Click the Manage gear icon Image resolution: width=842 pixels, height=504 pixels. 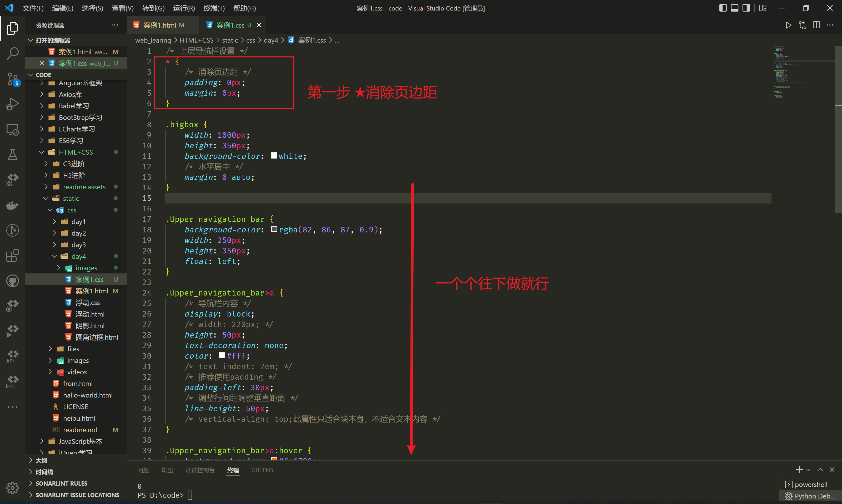click(x=13, y=488)
